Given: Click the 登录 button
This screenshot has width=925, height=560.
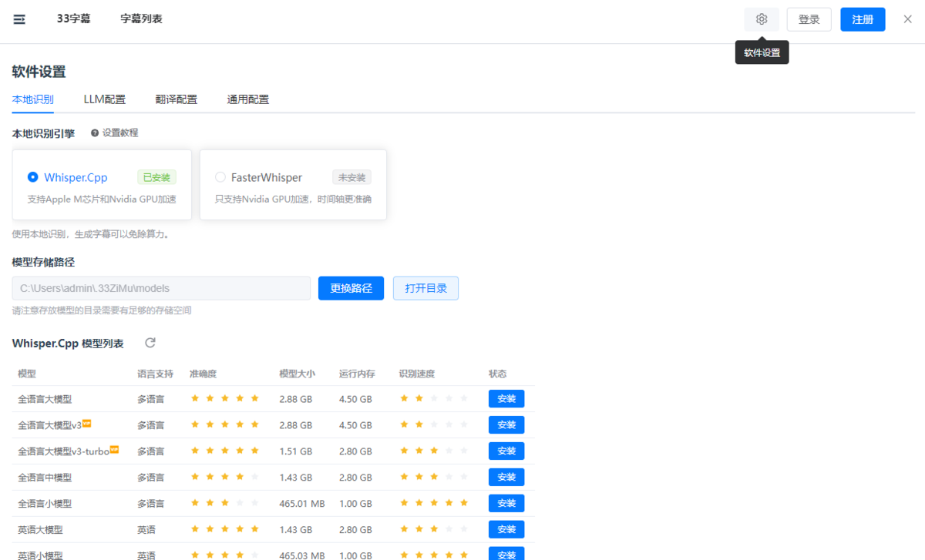Looking at the screenshot, I should (809, 19).
